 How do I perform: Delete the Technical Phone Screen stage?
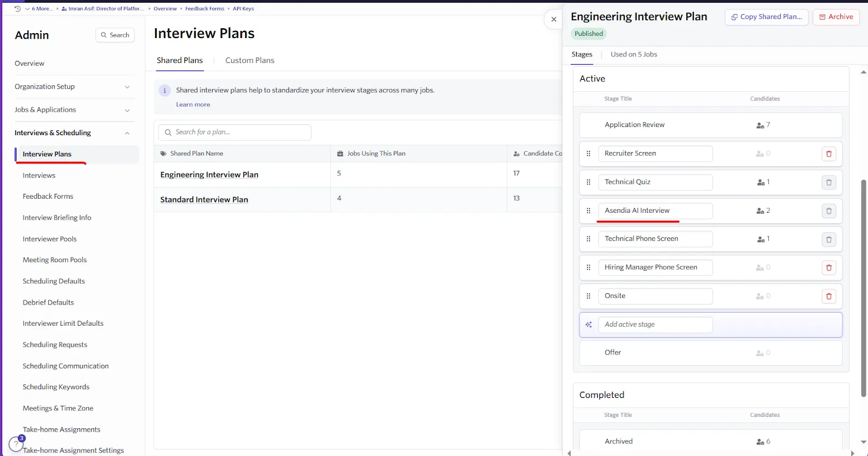click(x=828, y=239)
